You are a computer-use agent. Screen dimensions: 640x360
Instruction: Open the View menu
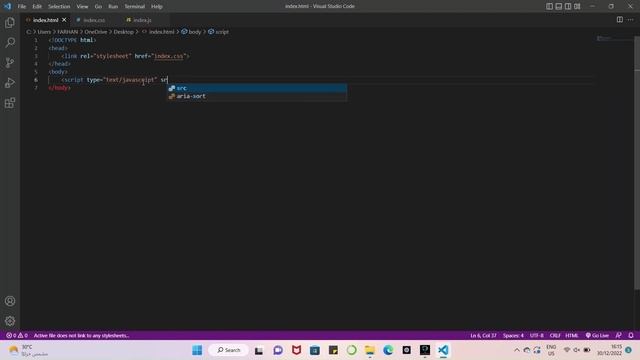click(82, 7)
